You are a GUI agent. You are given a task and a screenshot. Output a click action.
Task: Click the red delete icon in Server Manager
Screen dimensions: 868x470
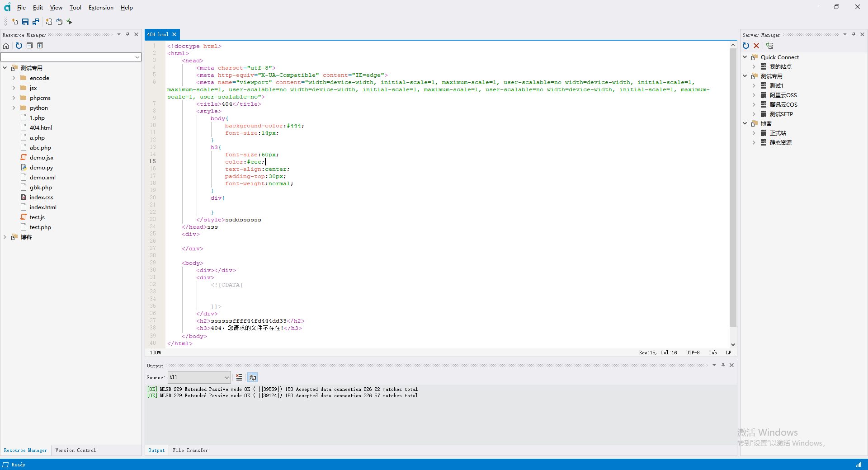click(756, 46)
